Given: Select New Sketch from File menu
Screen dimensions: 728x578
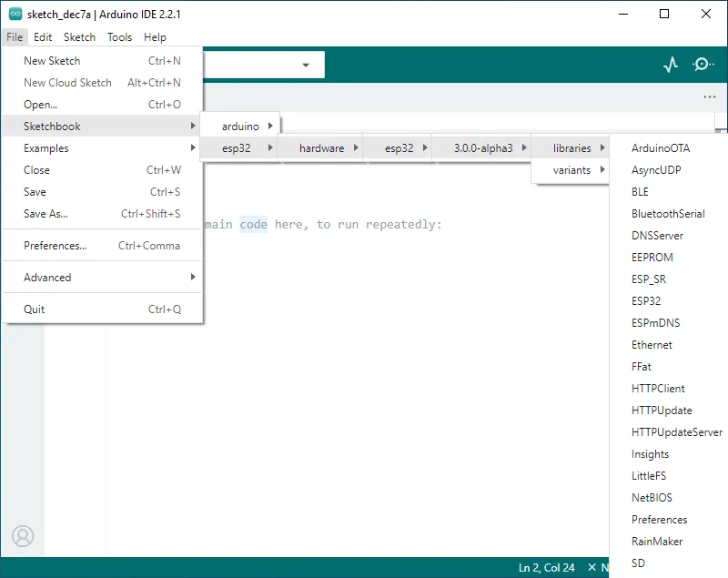Looking at the screenshot, I should coord(52,61).
